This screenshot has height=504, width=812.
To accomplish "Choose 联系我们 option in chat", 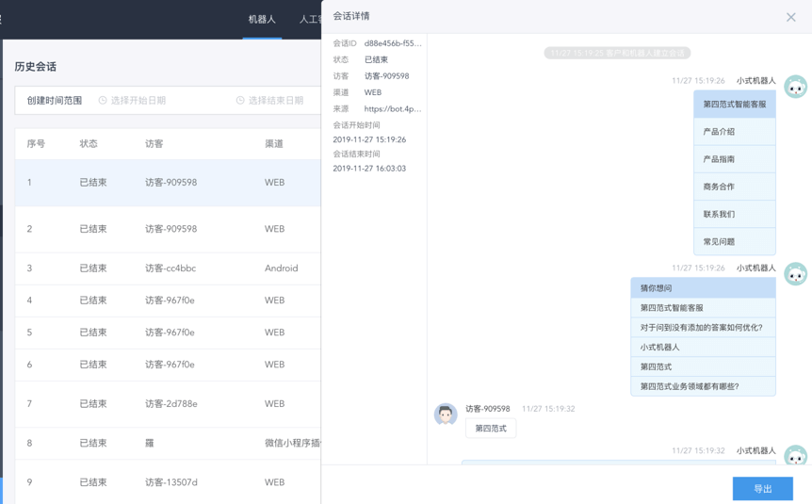I will pyautogui.click(x=735, y=214).
